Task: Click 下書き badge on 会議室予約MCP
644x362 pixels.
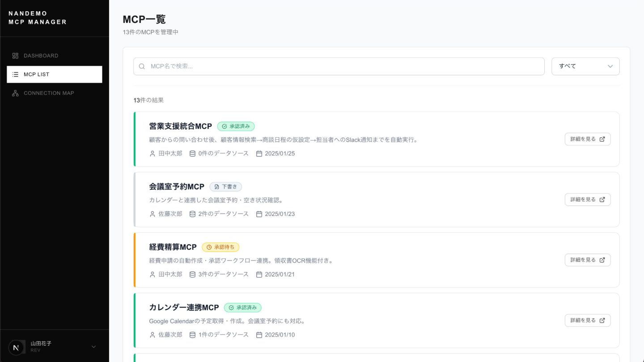Action: (x=226, y=187)
